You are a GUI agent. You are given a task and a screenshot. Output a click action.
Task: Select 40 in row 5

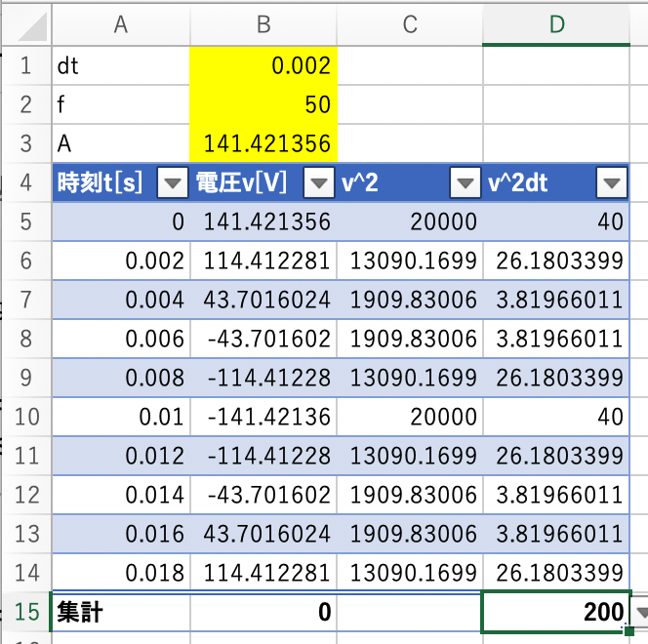pyautogui.click(x=556, y=221)
